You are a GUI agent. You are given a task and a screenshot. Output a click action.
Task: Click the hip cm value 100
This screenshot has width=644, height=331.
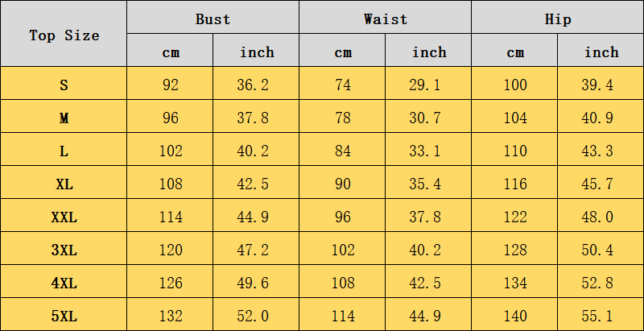click(x=514, y=84)
